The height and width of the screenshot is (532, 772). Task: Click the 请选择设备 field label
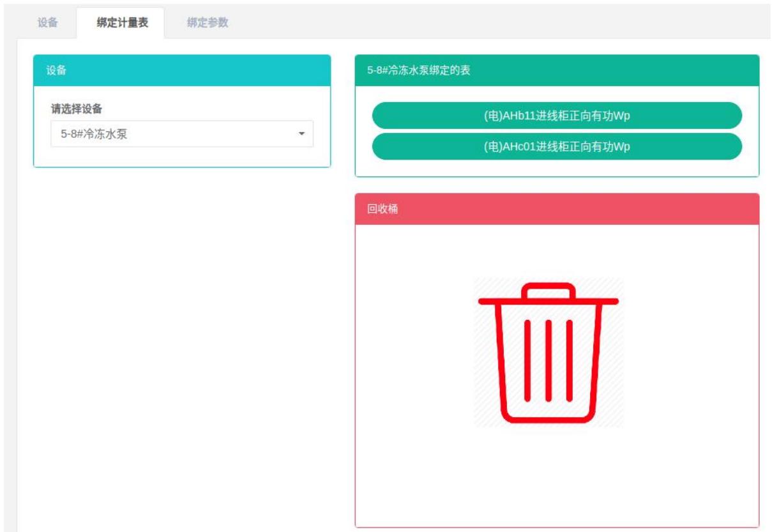(77, 109)
